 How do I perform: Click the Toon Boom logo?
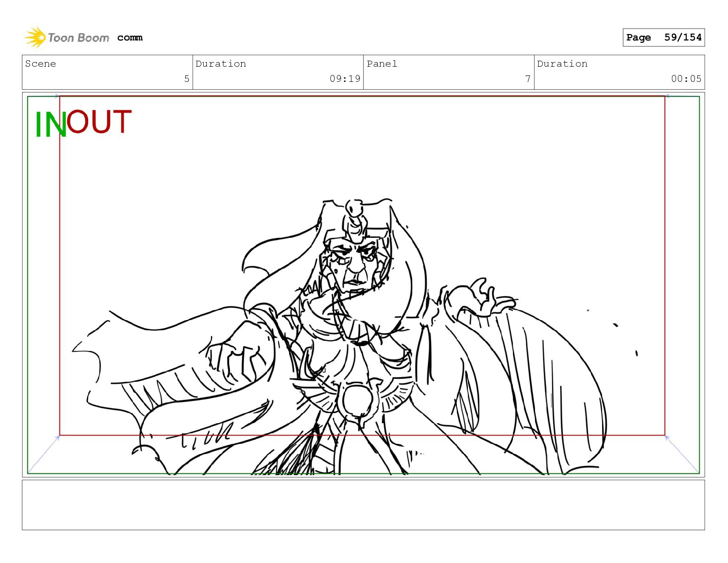tap(67, 37)
